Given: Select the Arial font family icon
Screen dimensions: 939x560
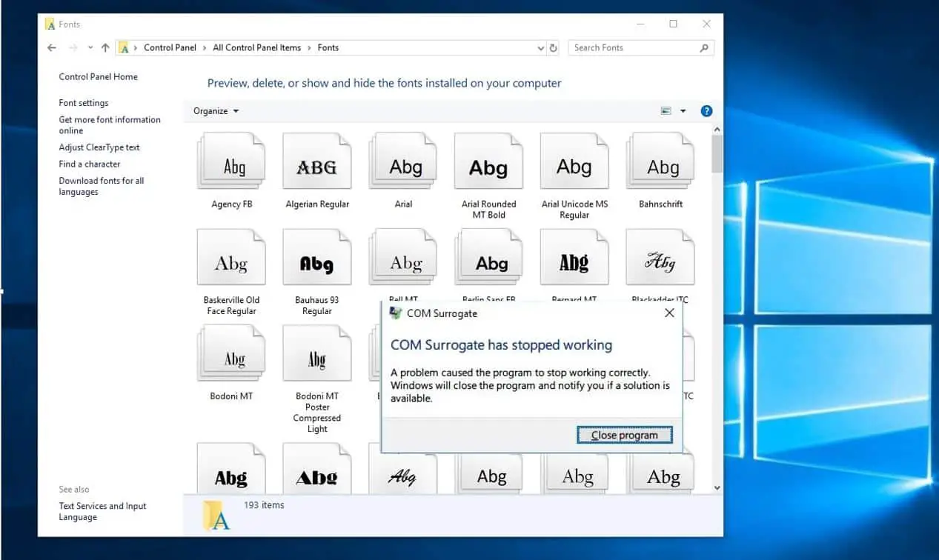Looking at the screenshot, I should [403, 161].
